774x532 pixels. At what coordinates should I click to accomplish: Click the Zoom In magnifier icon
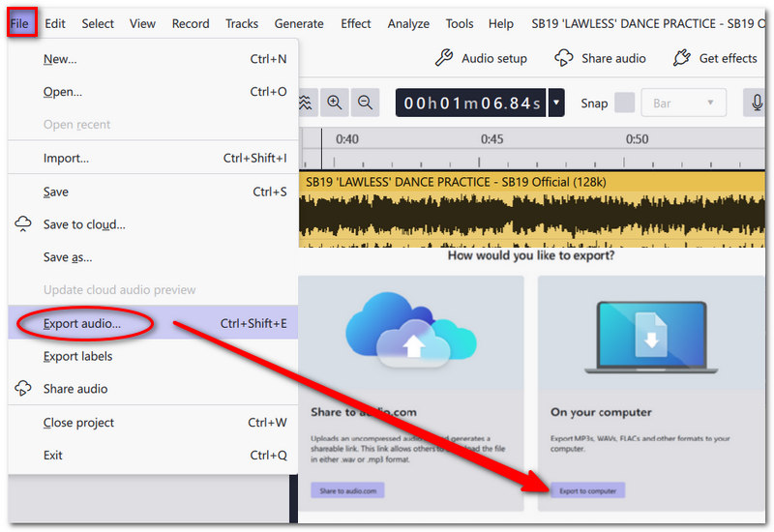335,103
